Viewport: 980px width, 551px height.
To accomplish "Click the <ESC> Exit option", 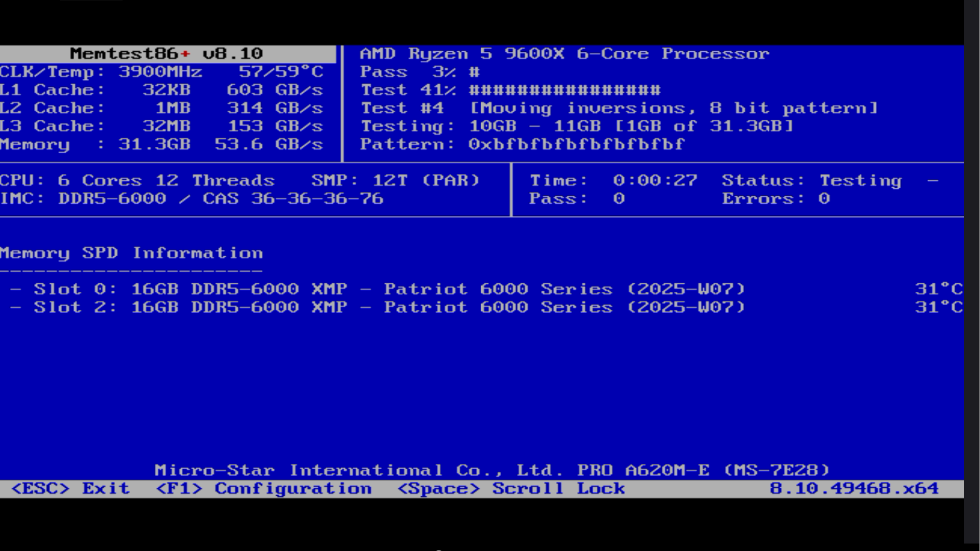I will [70, 489].
